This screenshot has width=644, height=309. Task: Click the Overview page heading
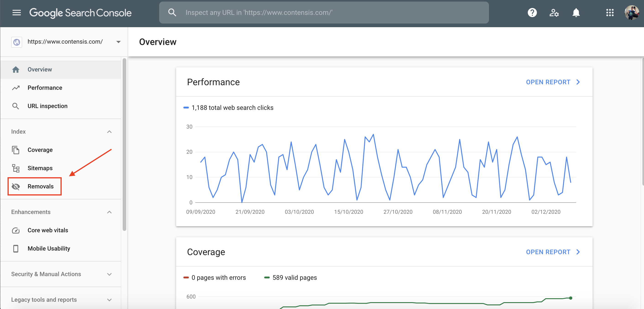(158, 42)
